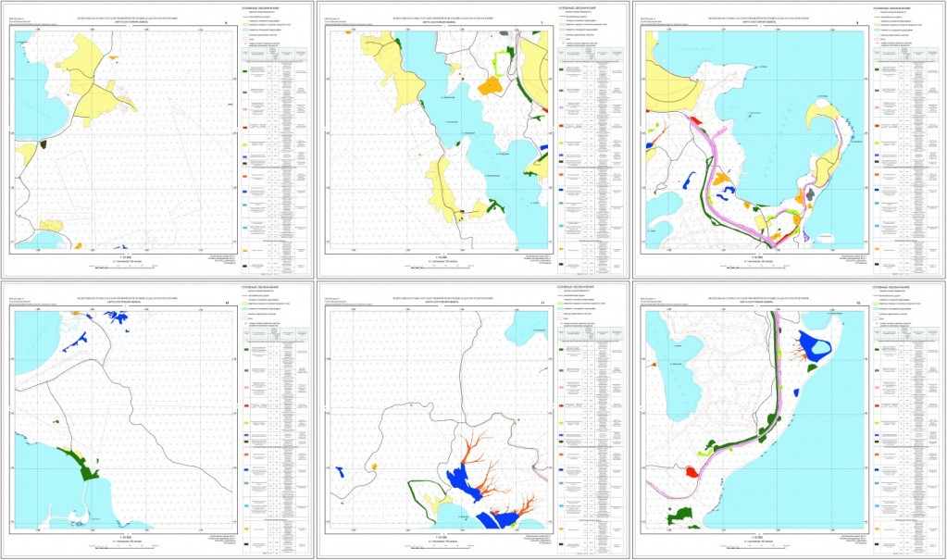Click the 1:10 000 scale label under top-left map
This screenshot has height=560, width=947.
[120, 257]
